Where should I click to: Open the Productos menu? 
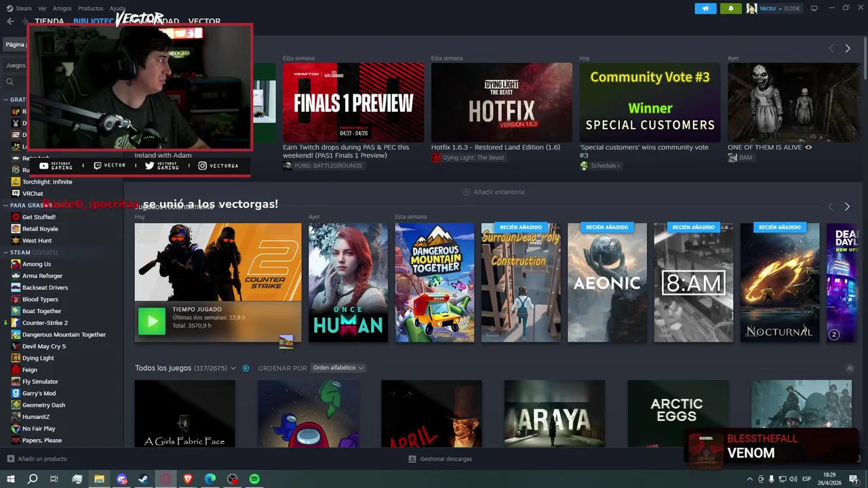pos(91,8)
